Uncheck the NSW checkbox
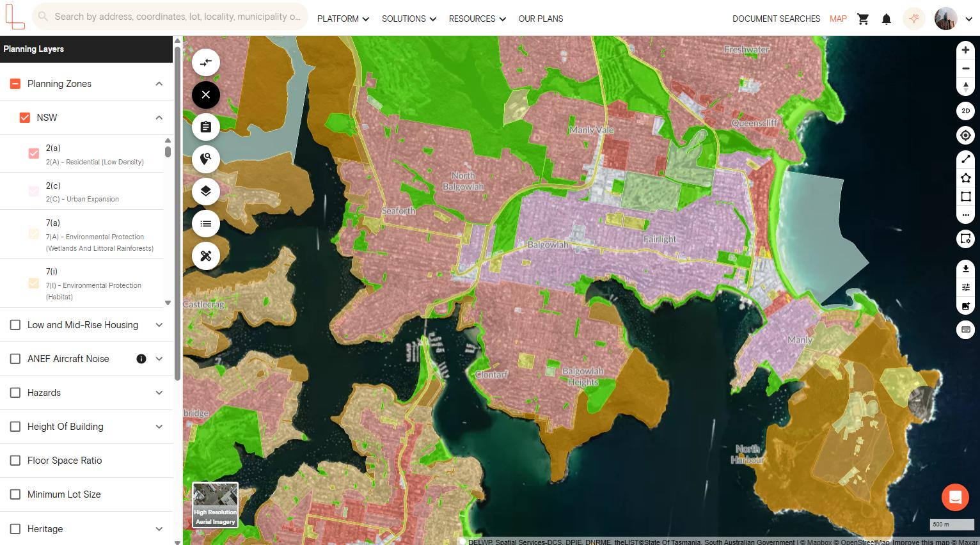 [25, 118]
